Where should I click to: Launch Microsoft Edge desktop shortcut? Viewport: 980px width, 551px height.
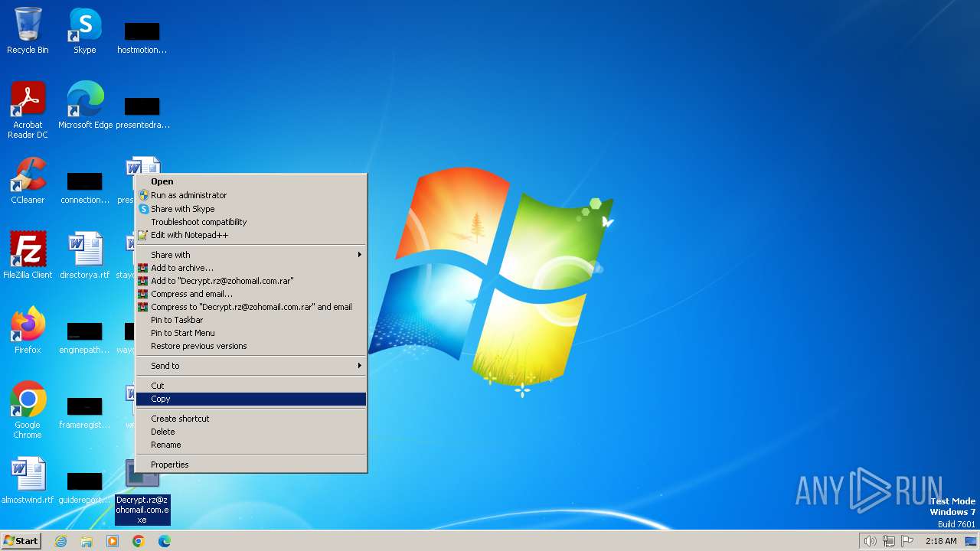[x=85, y=106]
